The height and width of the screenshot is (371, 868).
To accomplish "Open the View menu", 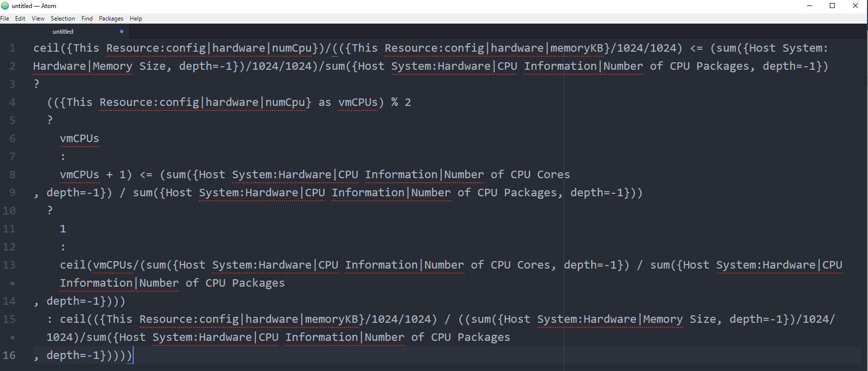I will click(38, 19).
